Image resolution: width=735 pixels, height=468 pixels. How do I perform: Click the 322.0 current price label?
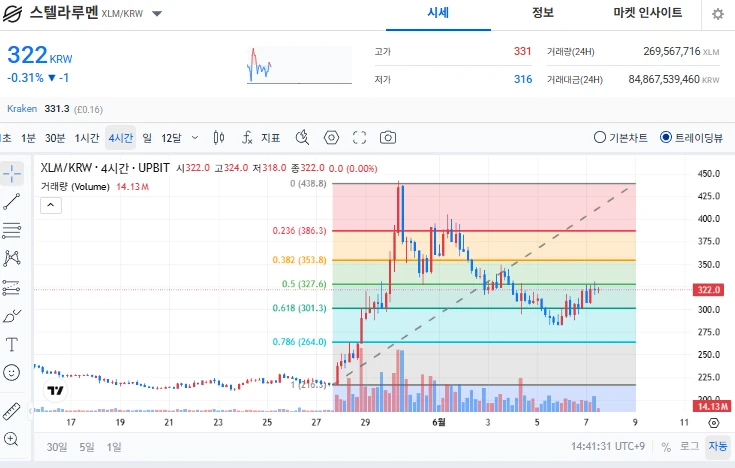click(708, 290)
